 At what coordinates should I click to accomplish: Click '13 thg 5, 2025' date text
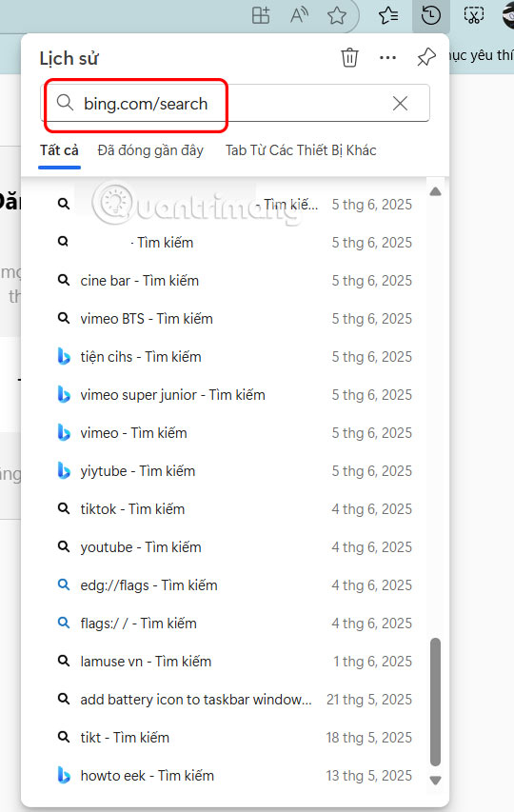click(369, 776)
